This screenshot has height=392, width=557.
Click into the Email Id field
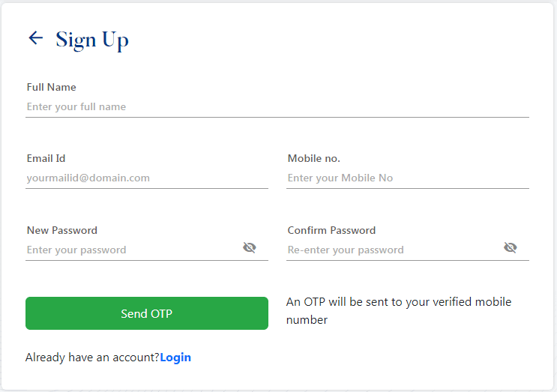146,178
